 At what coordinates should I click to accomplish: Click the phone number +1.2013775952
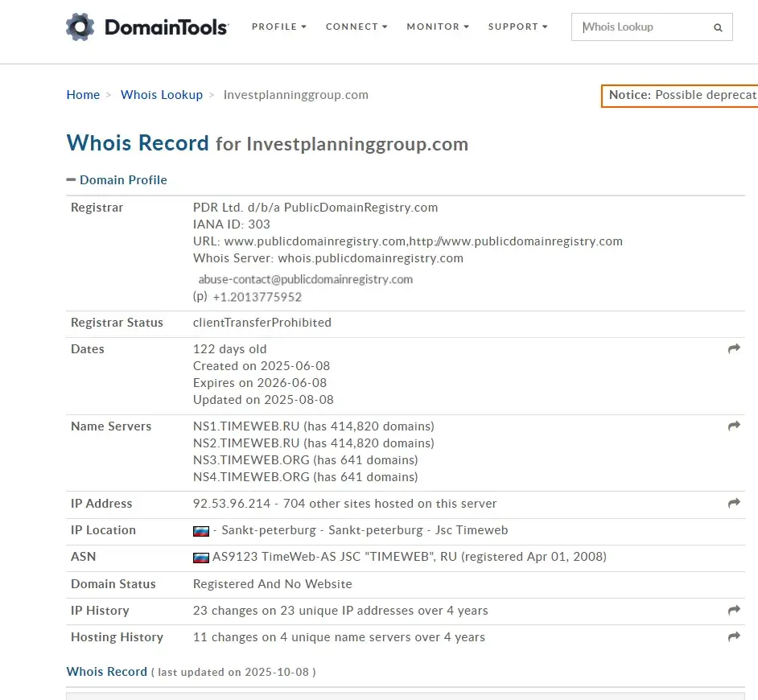tap(257, 297)
